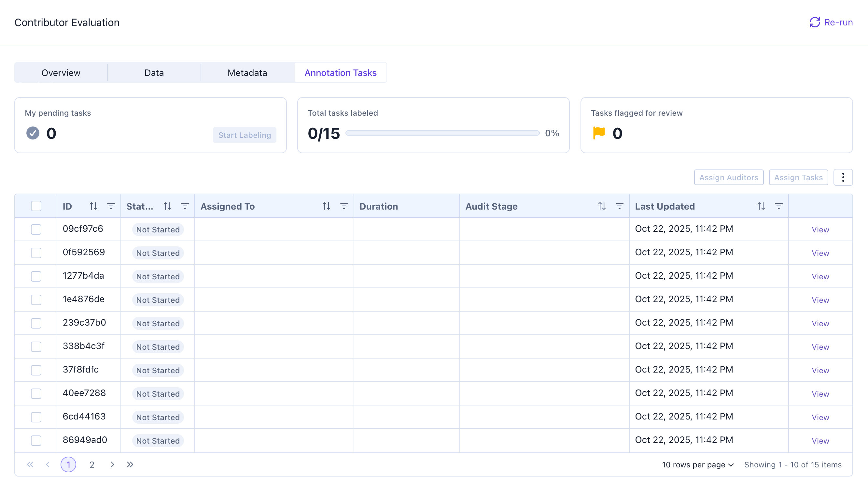Click the Assign Tasks button
The height and width of the screenshot is (485, 868).
point(798,177)
